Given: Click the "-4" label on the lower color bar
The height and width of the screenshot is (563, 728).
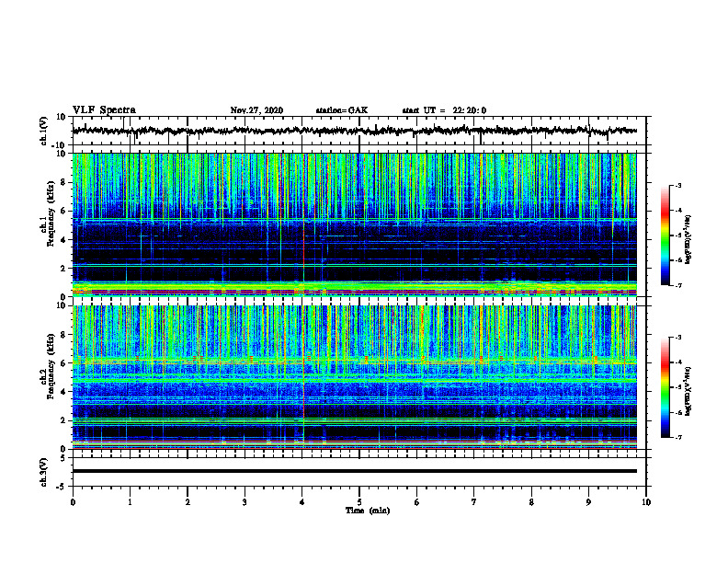Looking at the screenshot, I should (678, 362).
